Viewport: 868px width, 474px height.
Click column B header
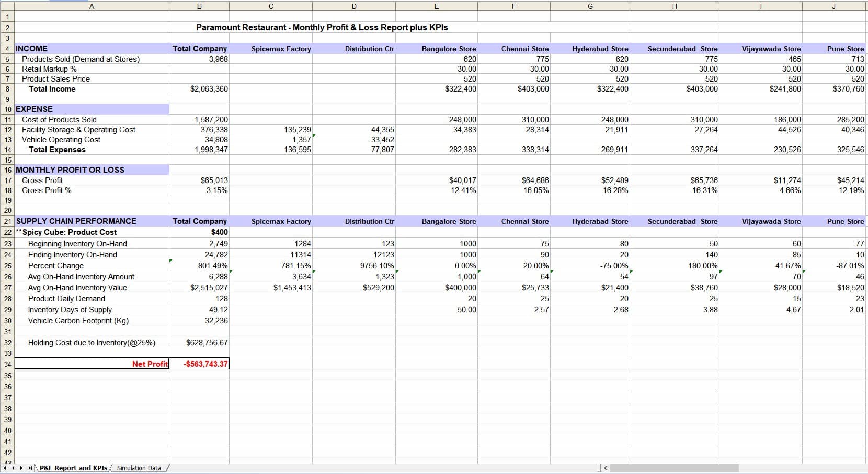pos(199,6)
